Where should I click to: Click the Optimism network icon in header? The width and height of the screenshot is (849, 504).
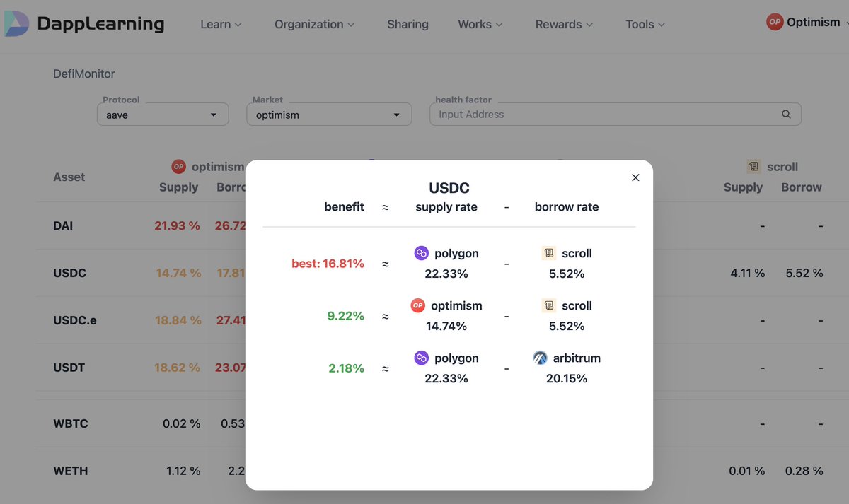775,22
